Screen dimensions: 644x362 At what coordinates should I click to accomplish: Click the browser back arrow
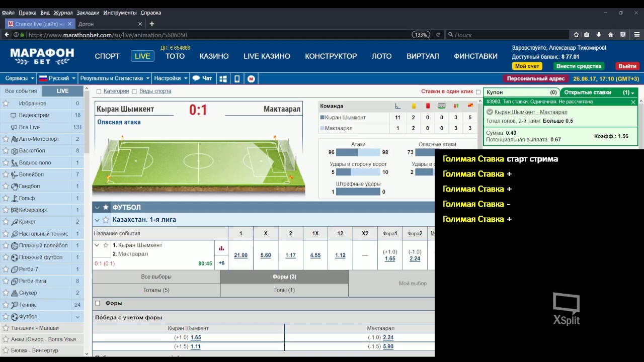(7, 35)
